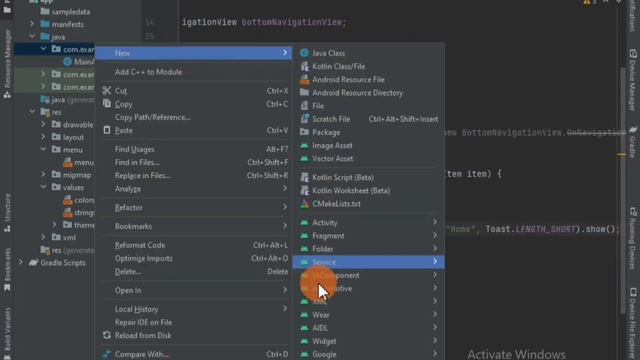Expand the manifests folder
Viewport: 640px width, 360px height.
pos(32,24)
